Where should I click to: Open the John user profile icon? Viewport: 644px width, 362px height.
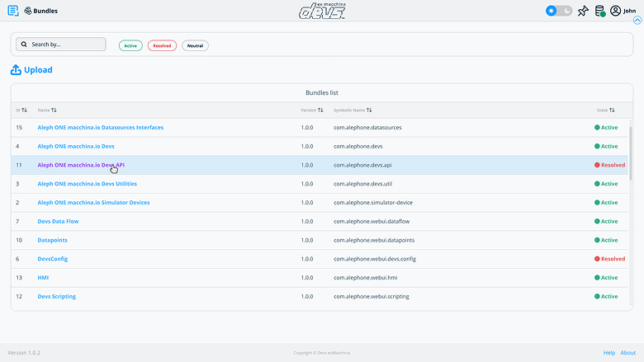pos(615,11)
